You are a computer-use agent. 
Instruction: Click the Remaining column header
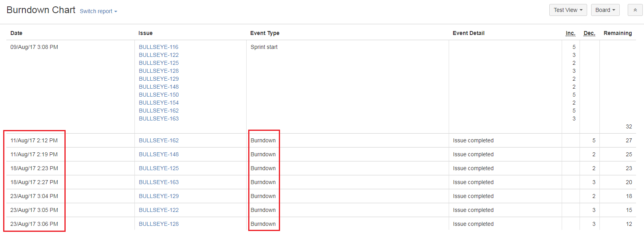click(x=617, y=33)
